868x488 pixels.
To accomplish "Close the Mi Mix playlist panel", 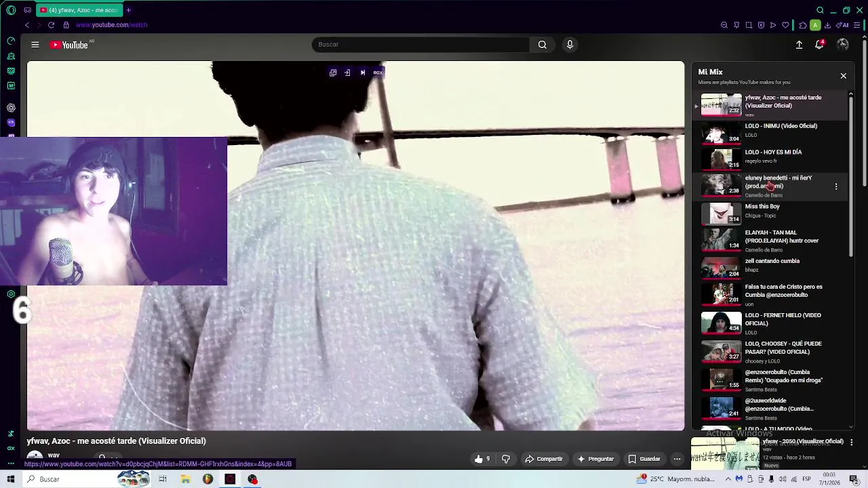I will coord(844,76).
